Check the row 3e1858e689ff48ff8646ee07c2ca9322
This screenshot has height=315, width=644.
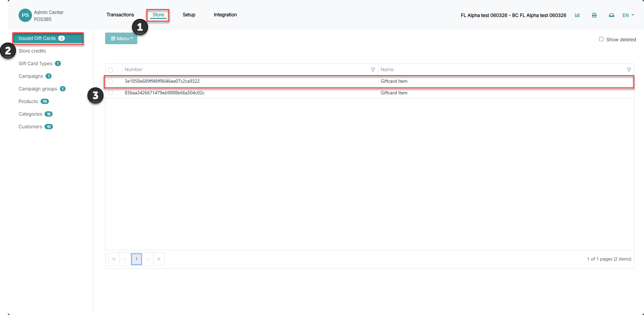(110, 81)
